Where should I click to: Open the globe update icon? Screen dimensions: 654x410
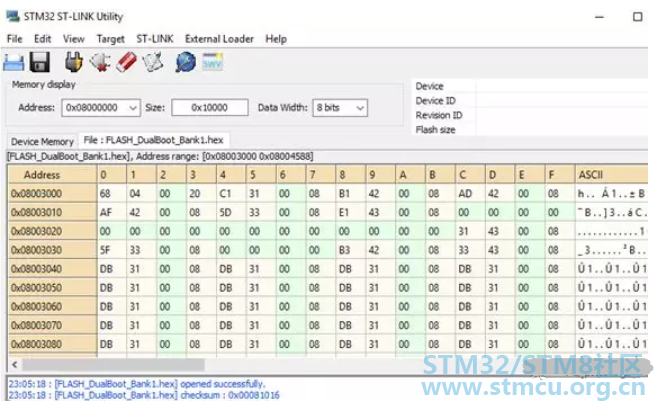click(x=185, y=63)
